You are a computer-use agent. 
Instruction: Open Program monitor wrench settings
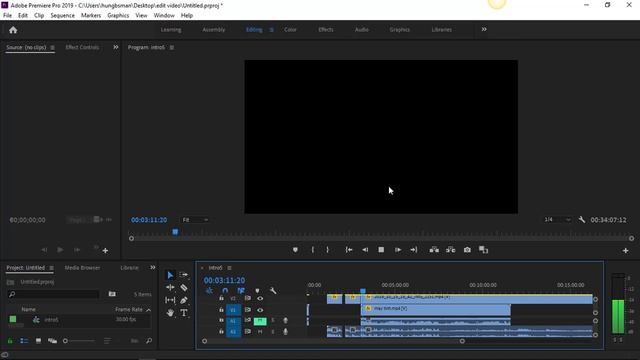[x=582, y=220]
